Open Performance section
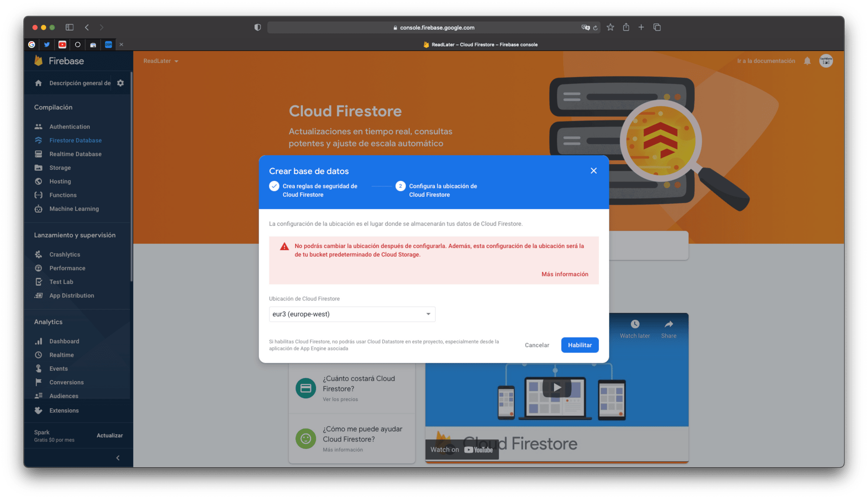The width and height of the screenshot is (868, 499). pyautogui.click(x=67, y=268)
